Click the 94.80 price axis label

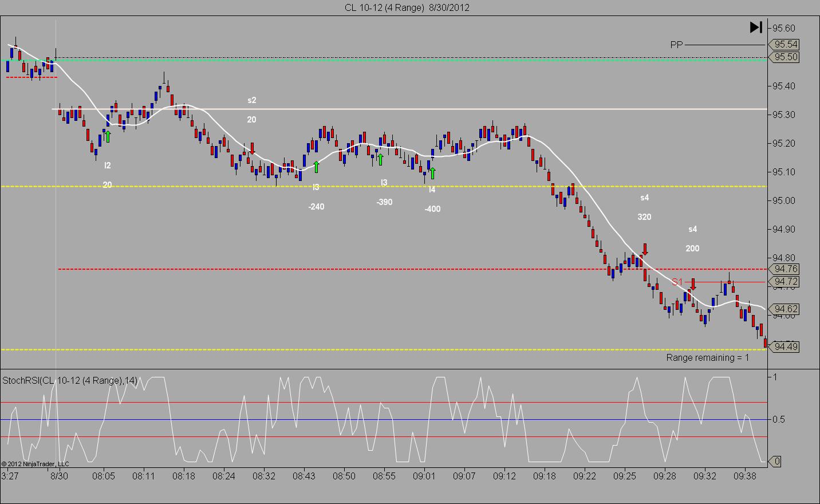tap(783, 258)
